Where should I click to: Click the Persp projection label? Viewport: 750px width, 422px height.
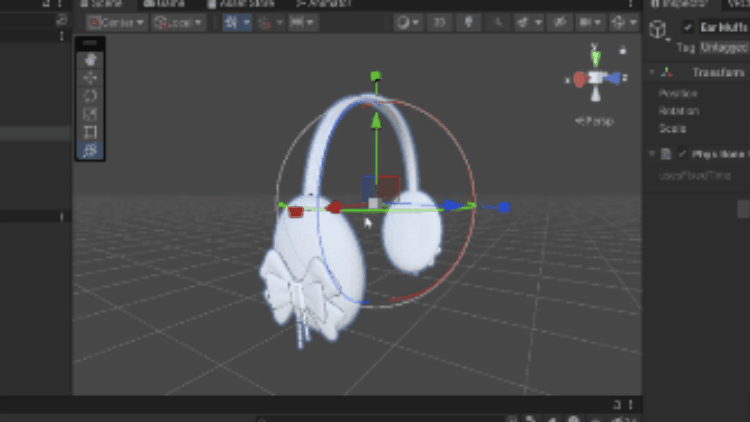pyautogui.click(x=594, y=121)
